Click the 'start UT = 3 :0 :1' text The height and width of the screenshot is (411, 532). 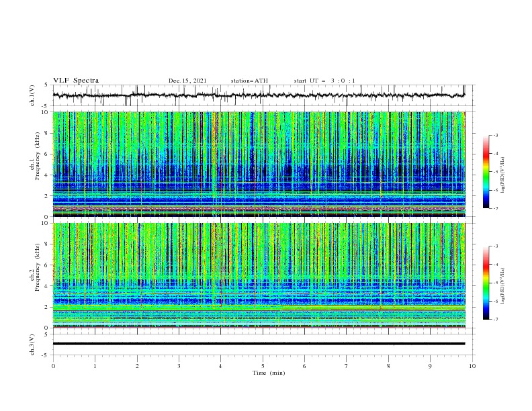point(324,81)
